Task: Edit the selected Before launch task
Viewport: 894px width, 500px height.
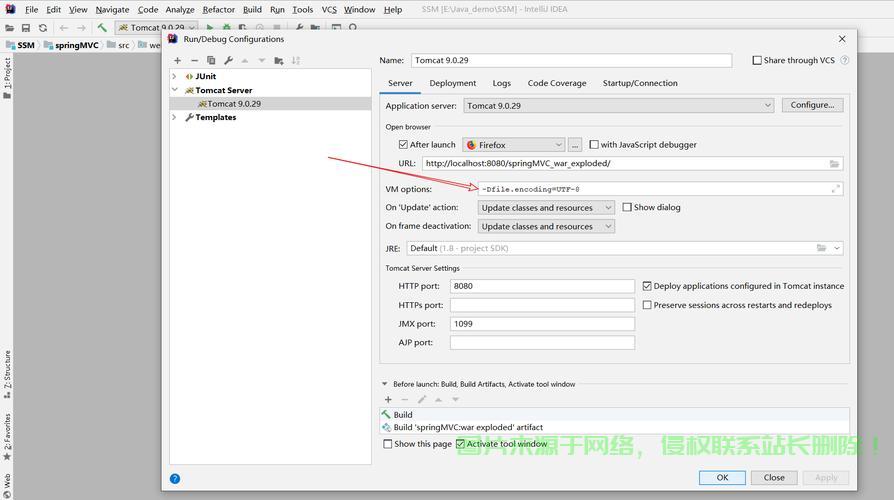Action: 422,400
